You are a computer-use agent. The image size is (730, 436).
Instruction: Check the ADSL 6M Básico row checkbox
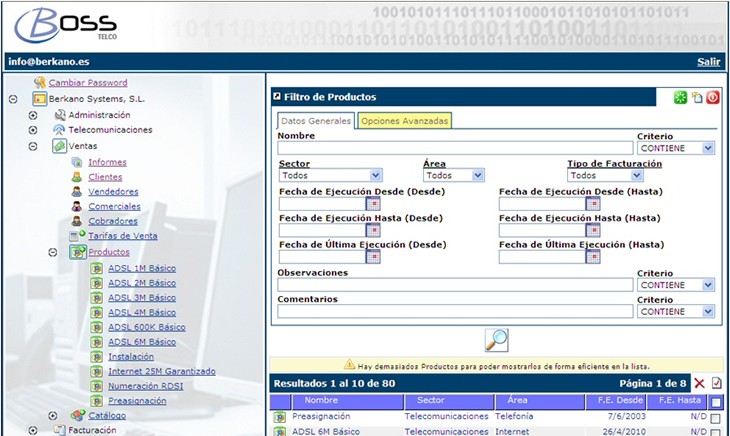(714, 432)
